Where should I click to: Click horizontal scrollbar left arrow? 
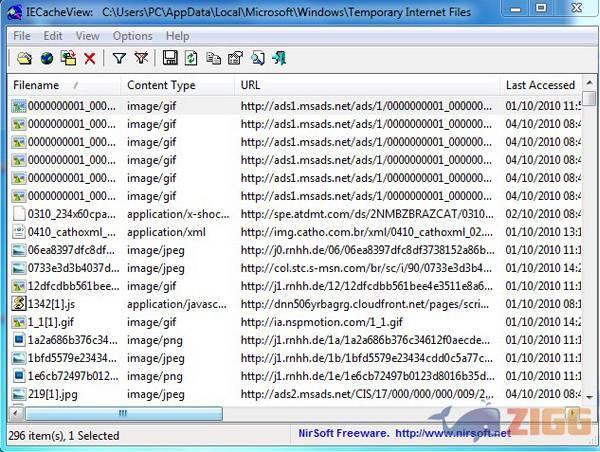tap(16, 413)
